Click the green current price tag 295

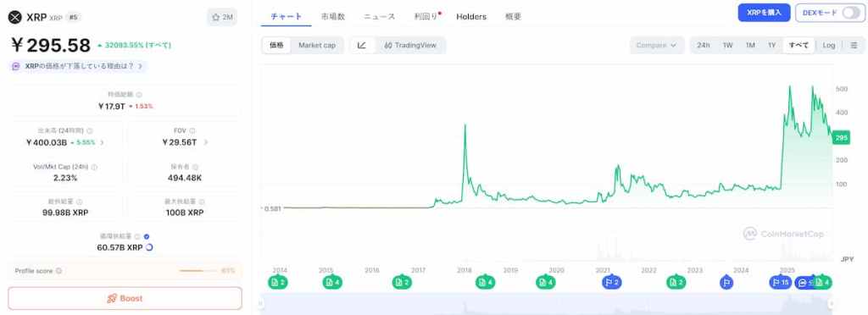(842, 138)
